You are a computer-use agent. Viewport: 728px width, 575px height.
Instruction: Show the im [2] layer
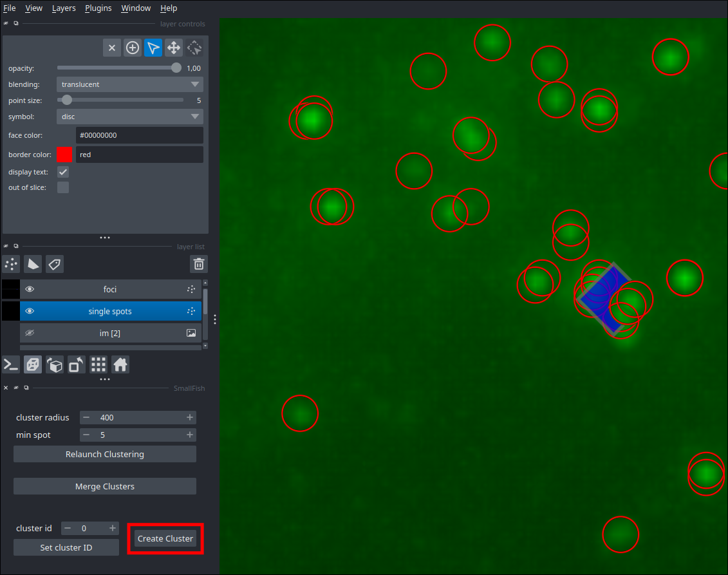(x=30, y=333)
